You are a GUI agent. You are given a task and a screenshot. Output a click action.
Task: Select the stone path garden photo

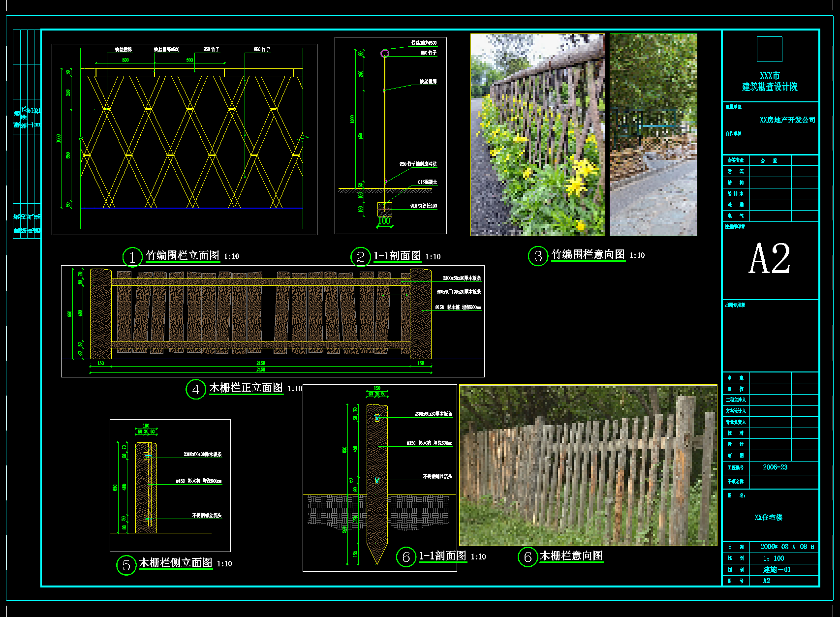(653, 135)
